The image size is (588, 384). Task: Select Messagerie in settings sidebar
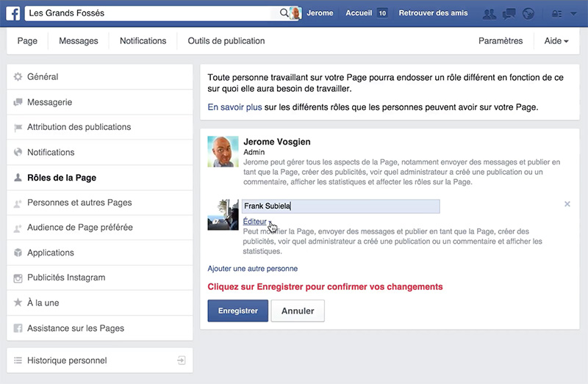click(100, 102)
